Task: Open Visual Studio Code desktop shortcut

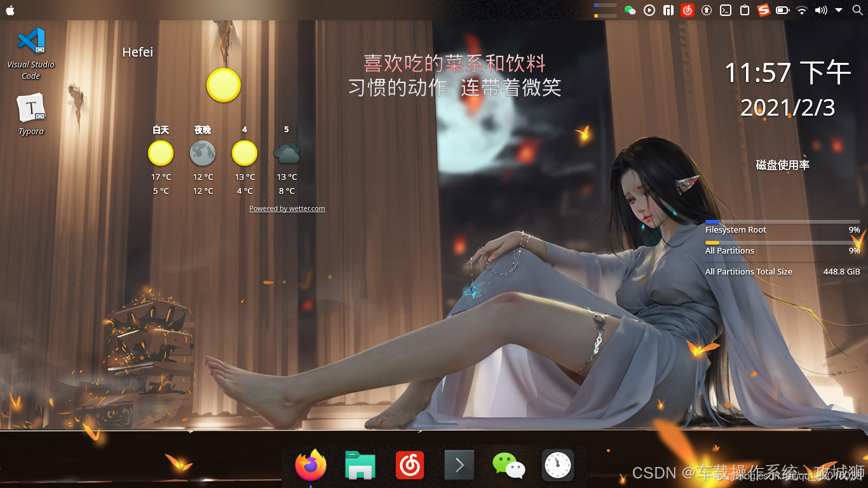Action: pos(31,53)
